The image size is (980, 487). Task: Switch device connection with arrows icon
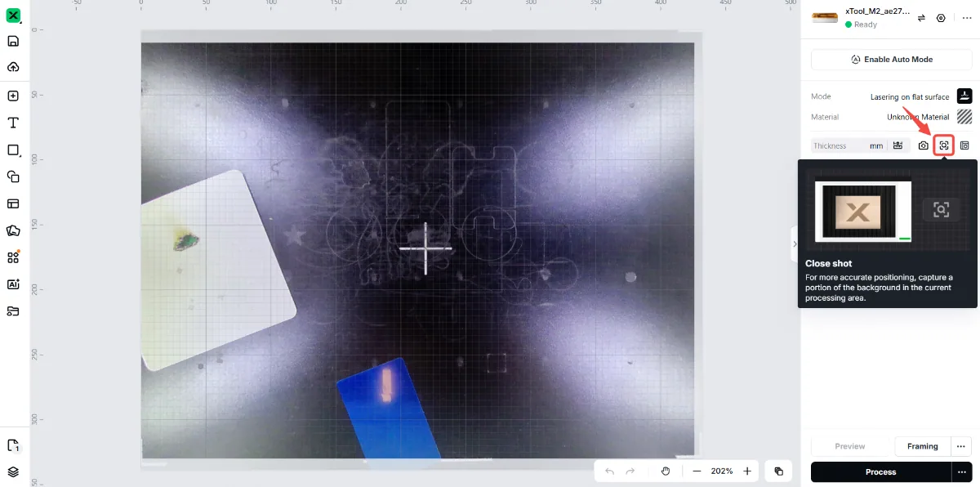click(921, 18)
